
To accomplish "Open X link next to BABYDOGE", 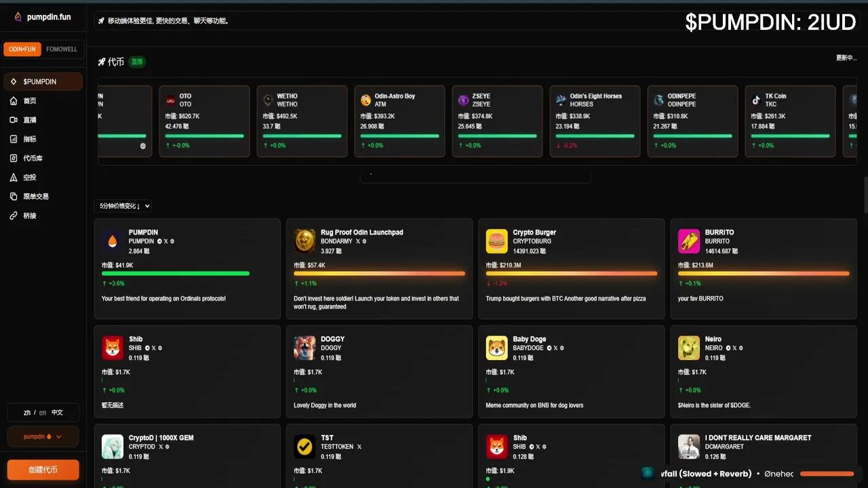I will 555,348.
